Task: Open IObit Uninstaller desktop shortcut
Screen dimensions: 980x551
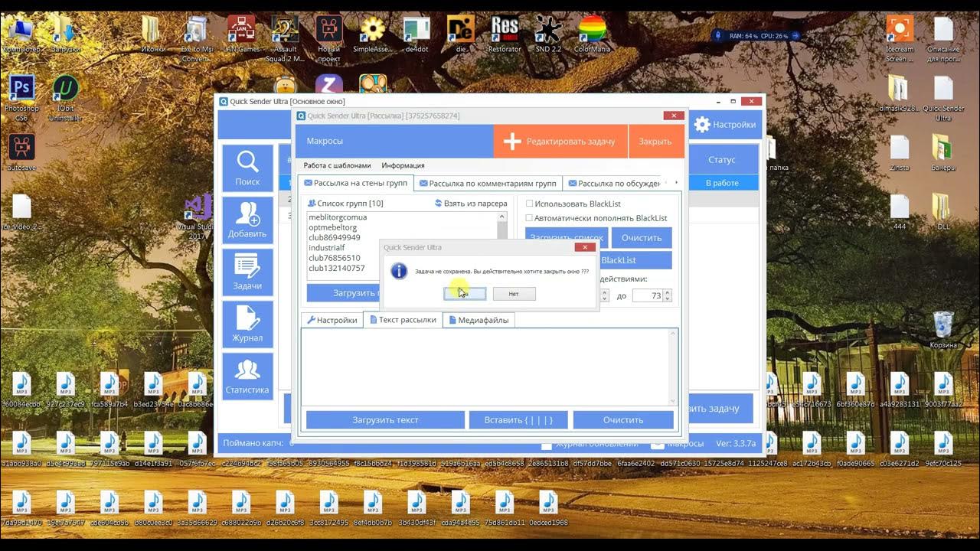Action: coord(66,98)
